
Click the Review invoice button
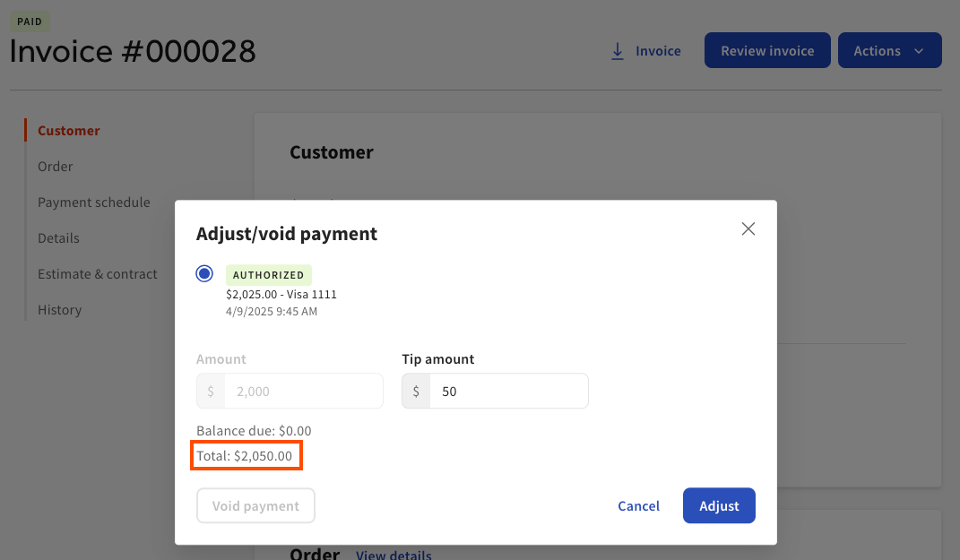(x=766, y=50)
